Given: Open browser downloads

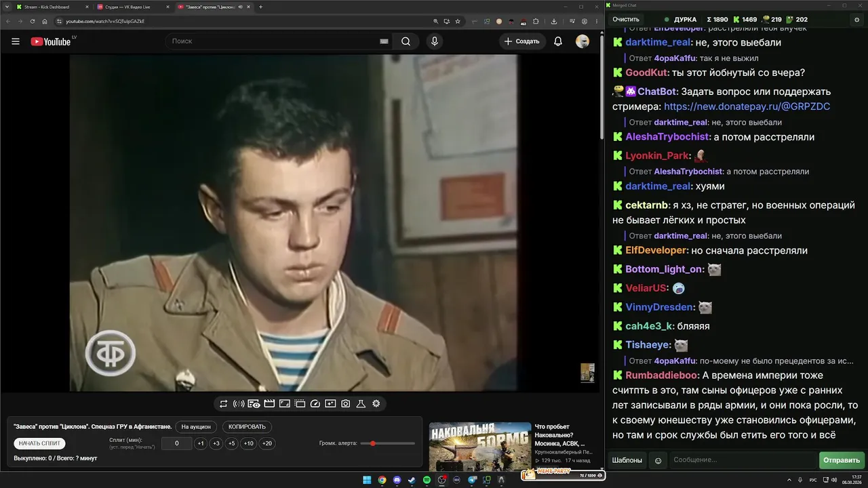Looking at the screenshot, I should (554, 21).
